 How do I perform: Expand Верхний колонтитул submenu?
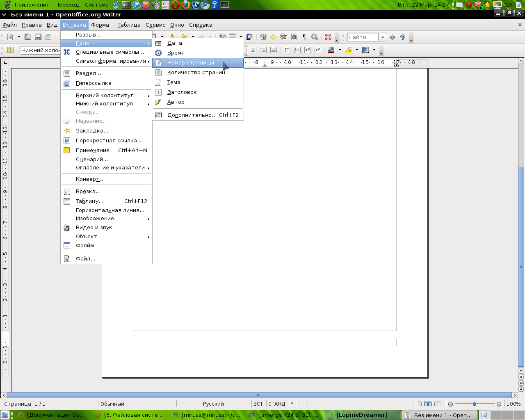tap(106, 96)
